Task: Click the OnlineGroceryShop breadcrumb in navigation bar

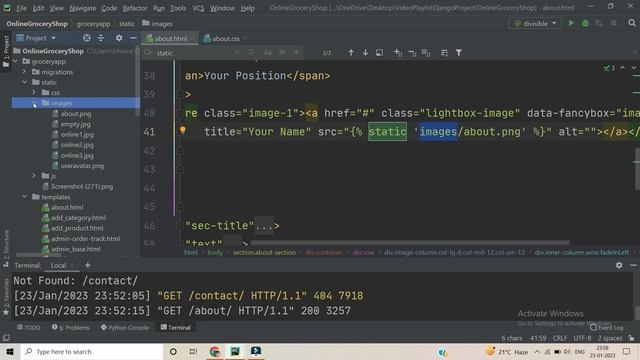Action: [37, 24]
